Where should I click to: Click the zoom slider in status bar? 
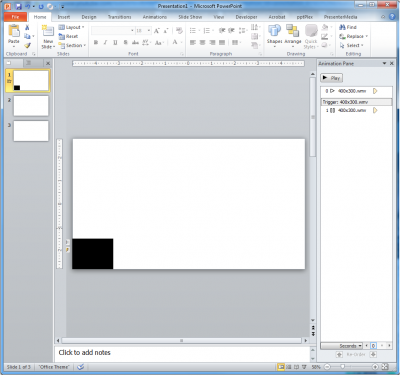(351, 367)
